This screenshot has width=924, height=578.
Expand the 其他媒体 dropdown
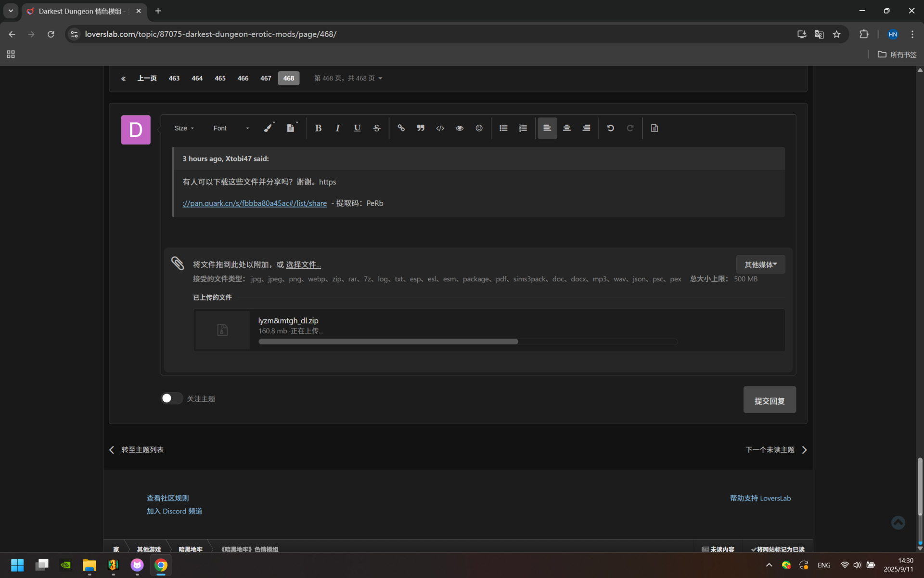(760, 264)
